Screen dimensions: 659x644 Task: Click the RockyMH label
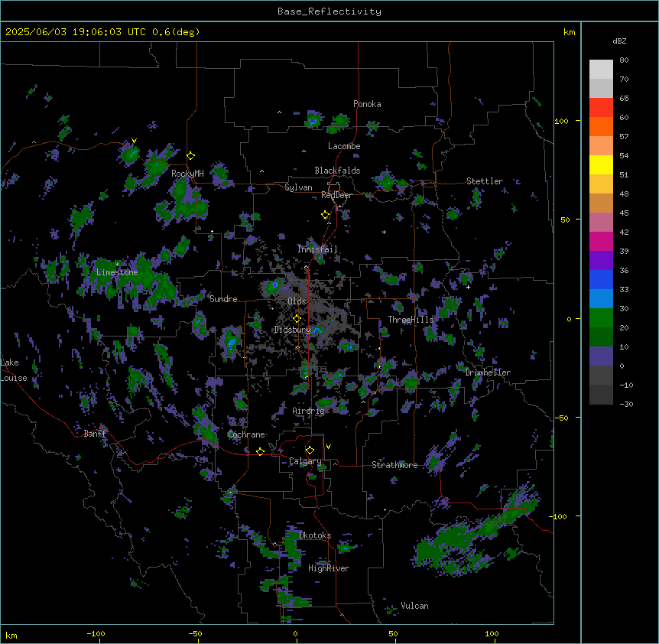coord(187,174)
